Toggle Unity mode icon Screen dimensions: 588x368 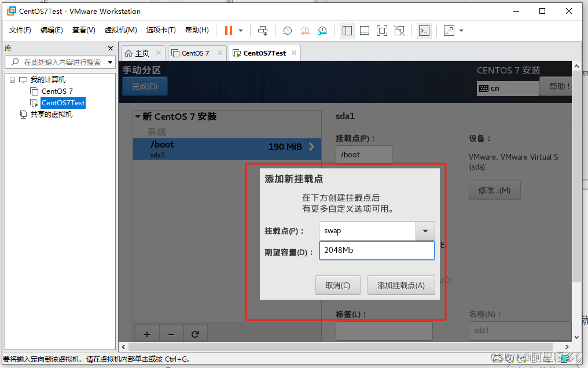tap(399, 31)
